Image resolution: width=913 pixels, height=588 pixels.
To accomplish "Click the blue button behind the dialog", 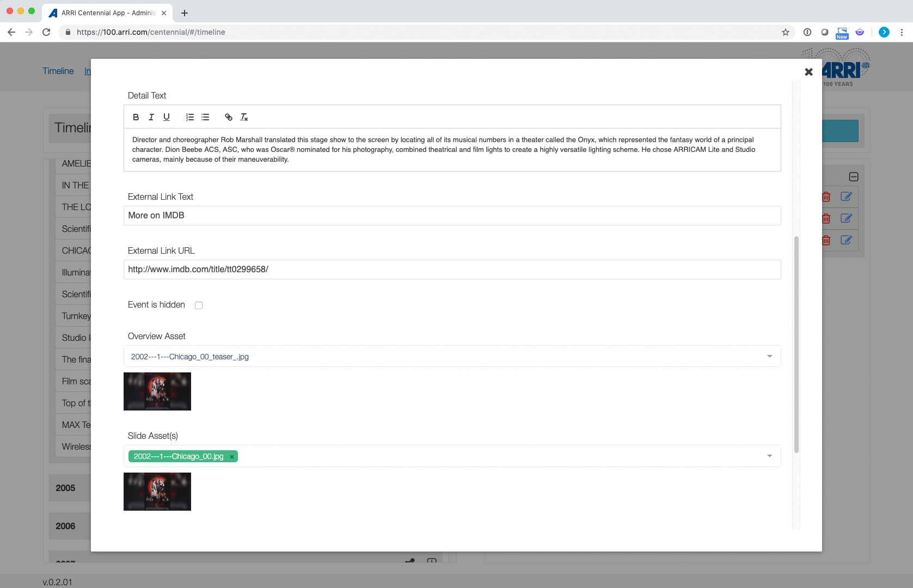I will (x=840, y=131).
